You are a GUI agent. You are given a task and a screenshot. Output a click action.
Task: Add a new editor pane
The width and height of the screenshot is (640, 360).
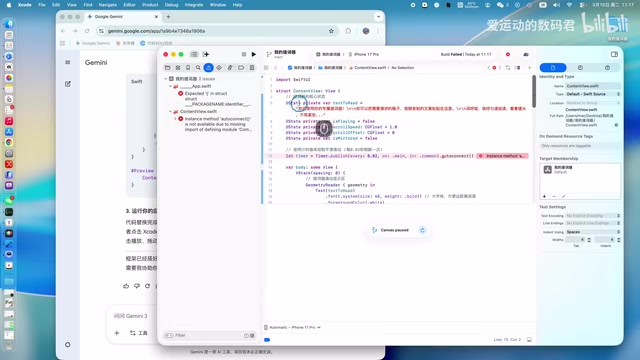point(529,68)
